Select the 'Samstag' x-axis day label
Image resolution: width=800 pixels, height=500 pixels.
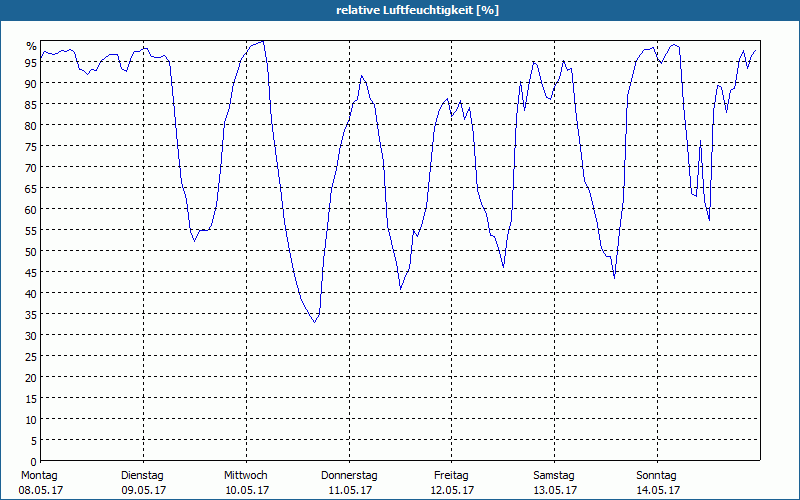554,475
